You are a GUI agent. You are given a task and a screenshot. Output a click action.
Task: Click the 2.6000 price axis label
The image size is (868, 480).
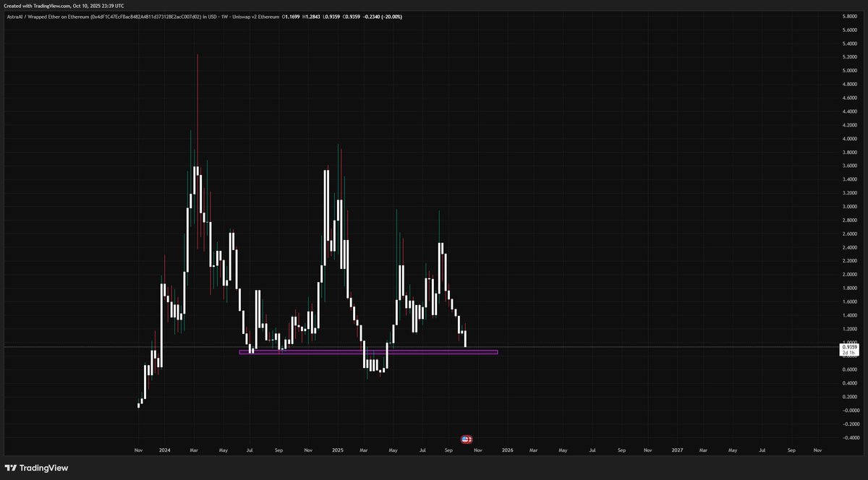click(849, 234)
